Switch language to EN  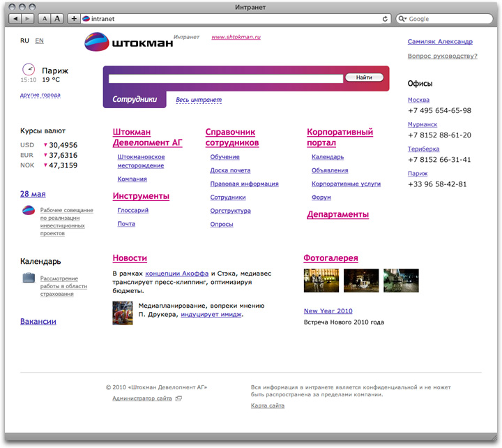39,41
